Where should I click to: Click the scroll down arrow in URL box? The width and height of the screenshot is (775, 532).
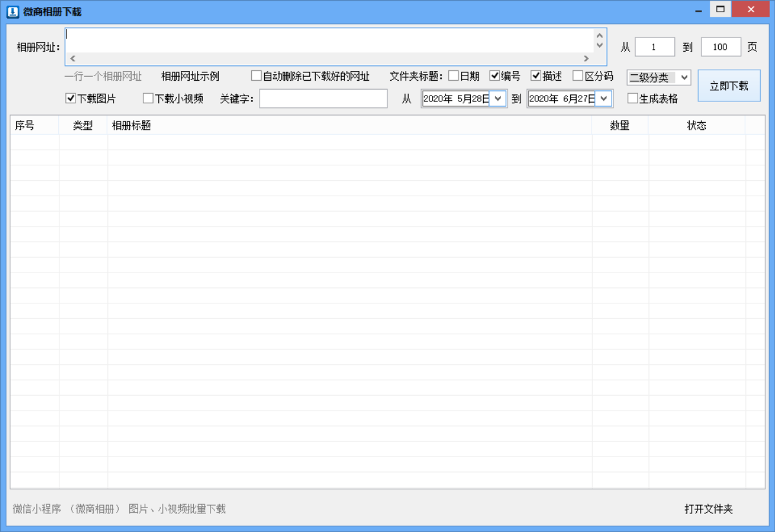tap(600, 45)
